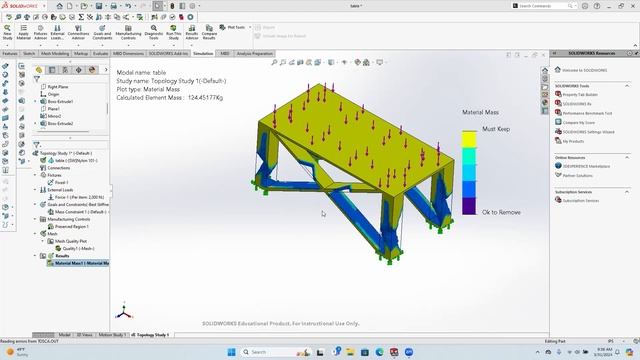Open Apply Material in Simulation ribbon

[x=24, y=32]
